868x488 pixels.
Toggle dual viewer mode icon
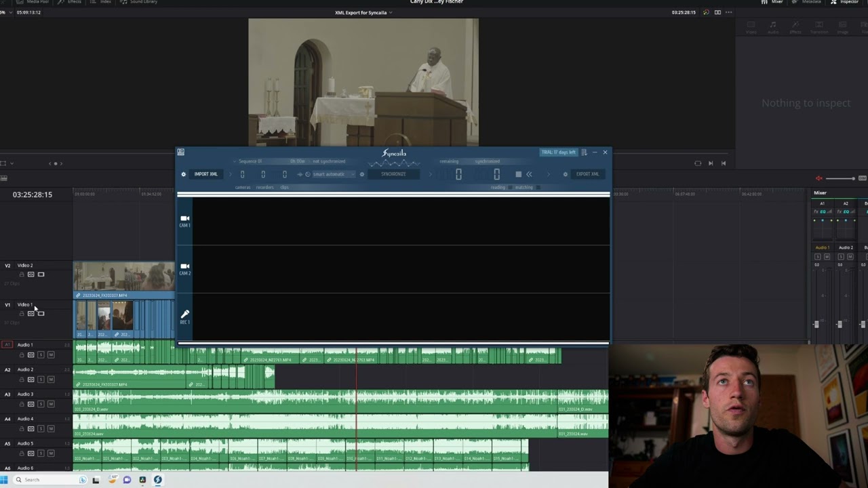pyautogui.click(x=717, y=12)
